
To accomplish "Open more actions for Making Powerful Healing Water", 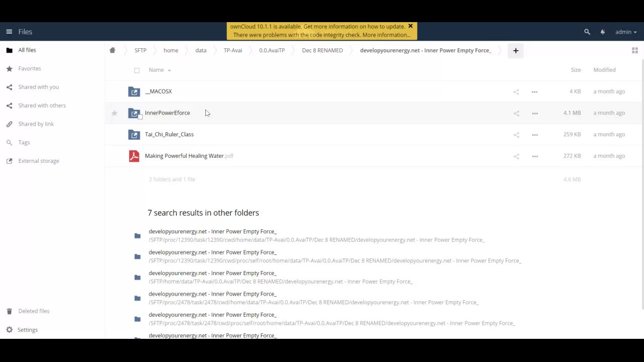I will tap(534, 156).
